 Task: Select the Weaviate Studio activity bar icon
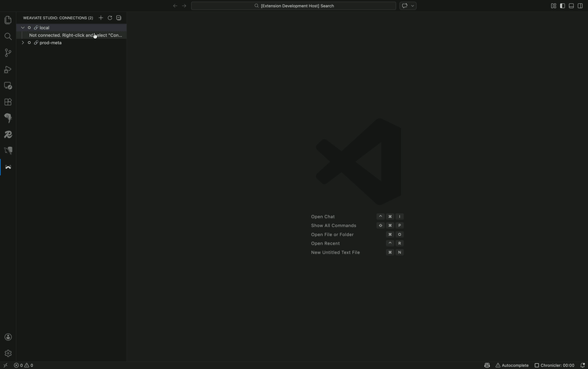click(x=8, y=168)
